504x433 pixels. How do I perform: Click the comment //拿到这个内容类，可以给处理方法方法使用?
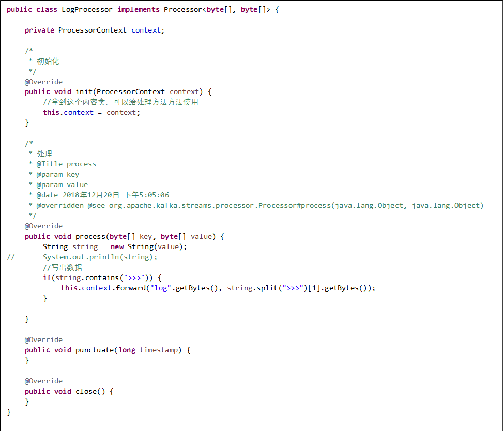tap(120, 102)
